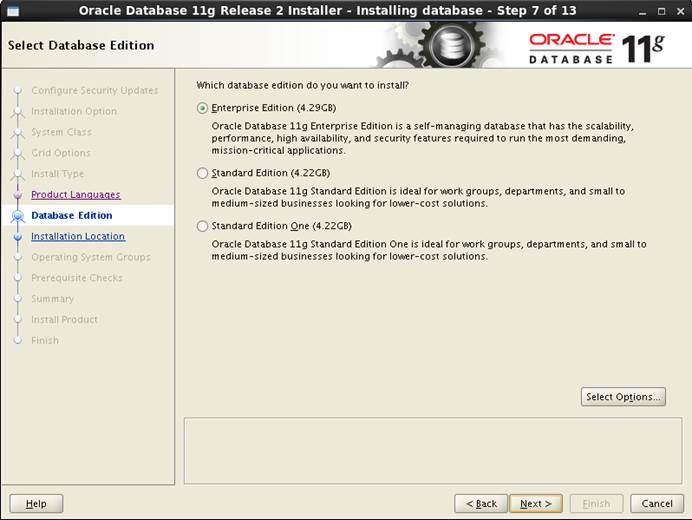Jump to Product Languages step

[x=76, y=195]
